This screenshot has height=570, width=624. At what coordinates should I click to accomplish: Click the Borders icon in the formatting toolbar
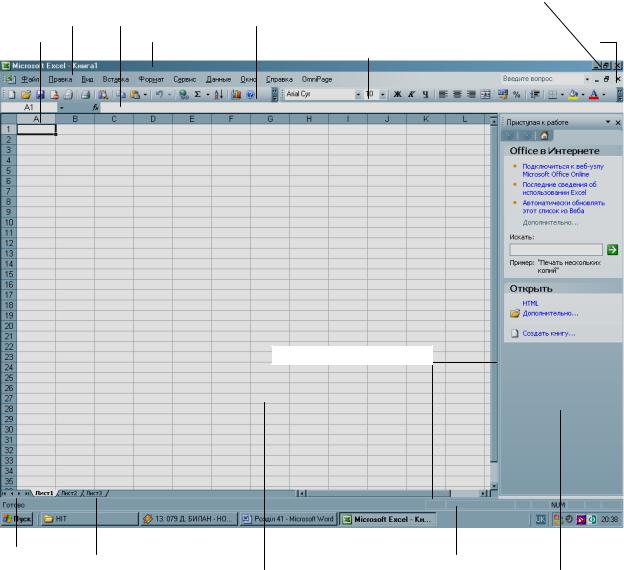[x=552, y=95]
